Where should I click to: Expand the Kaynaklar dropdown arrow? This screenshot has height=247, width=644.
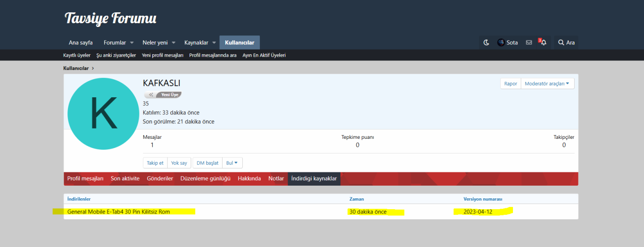click(x=214, y=43)
